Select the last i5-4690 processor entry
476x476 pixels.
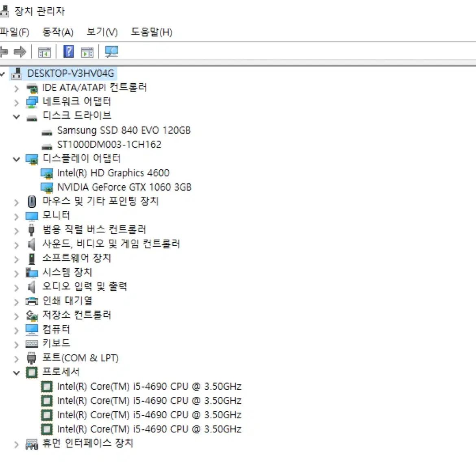[149, 429]
